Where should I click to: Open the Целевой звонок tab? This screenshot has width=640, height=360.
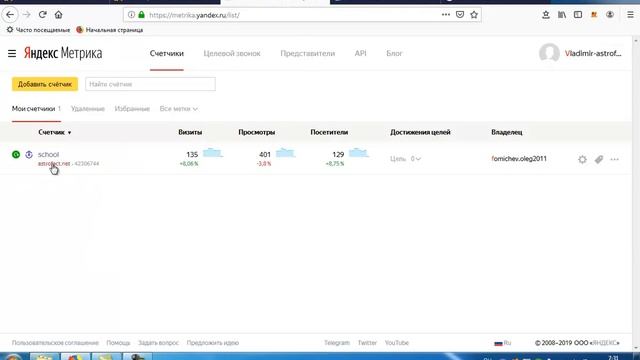(232, 53)
